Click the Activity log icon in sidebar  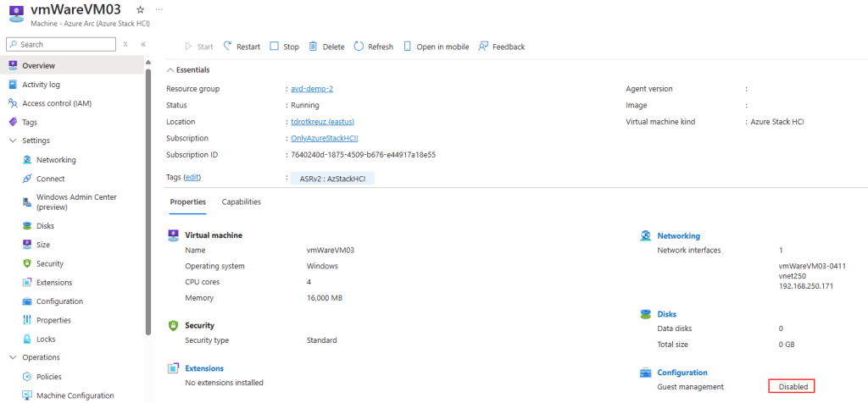(x=14, y=85)
